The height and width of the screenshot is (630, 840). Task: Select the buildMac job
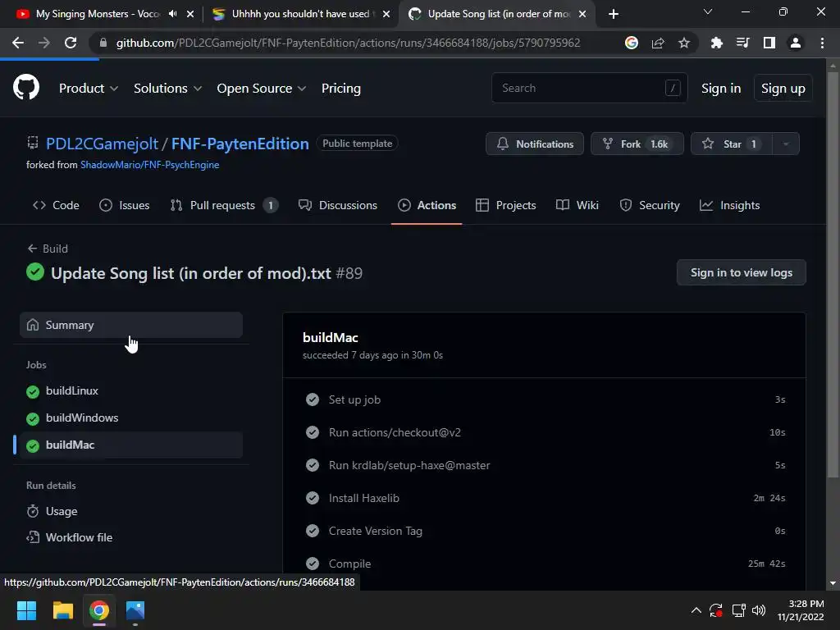[x=131, y=445]
